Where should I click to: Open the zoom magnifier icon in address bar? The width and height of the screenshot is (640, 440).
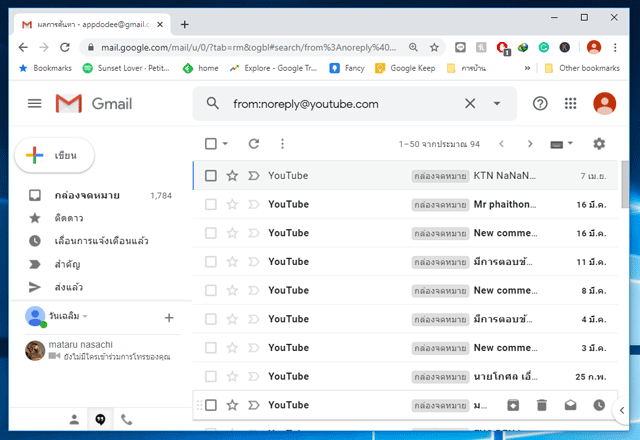coord(413,47)
